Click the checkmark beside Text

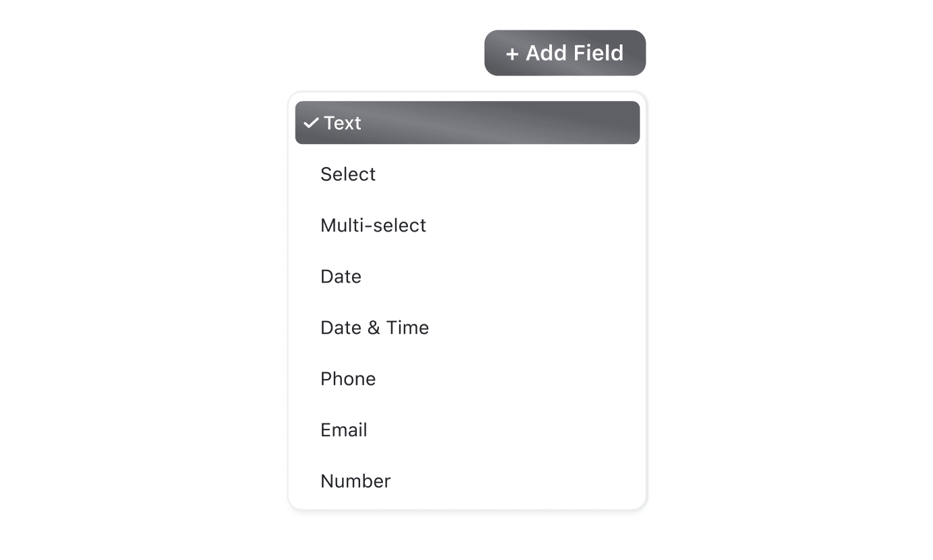pyautogui.click(x=310, y=123)
